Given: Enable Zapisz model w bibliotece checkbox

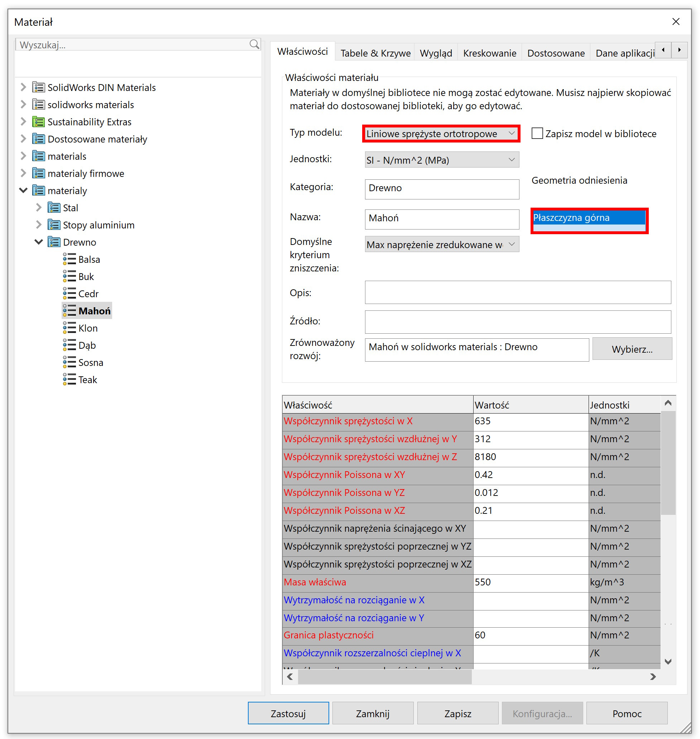Looking at the screenshot, I should (537, 133).
